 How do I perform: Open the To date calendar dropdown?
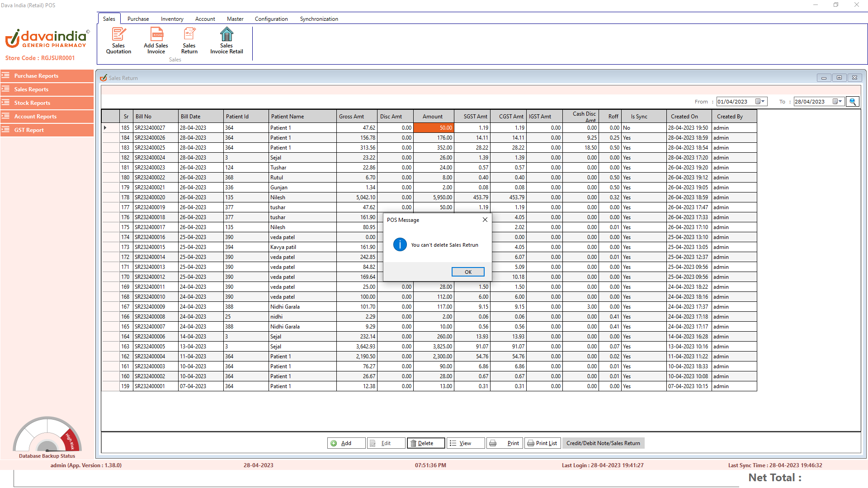pyautogui.click(x=837, y=102)
